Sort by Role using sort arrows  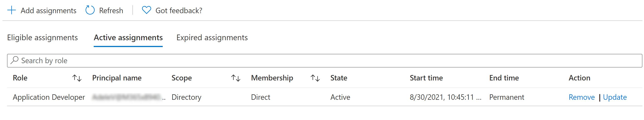(77, 78)
